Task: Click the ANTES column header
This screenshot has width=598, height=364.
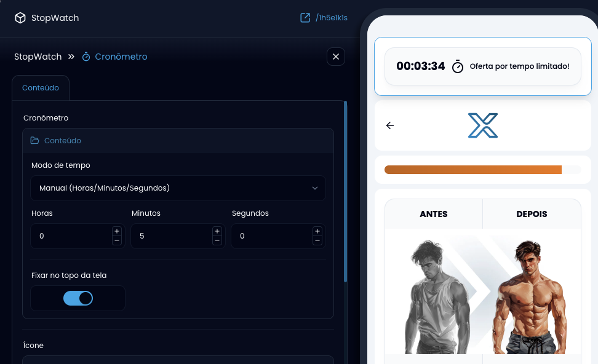Action: pyautogui.click(x=434, y=214)
